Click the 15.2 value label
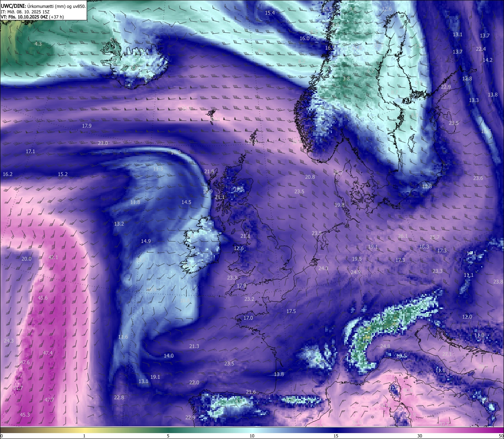The image size is (504, 439). click(x=63, y=174)
